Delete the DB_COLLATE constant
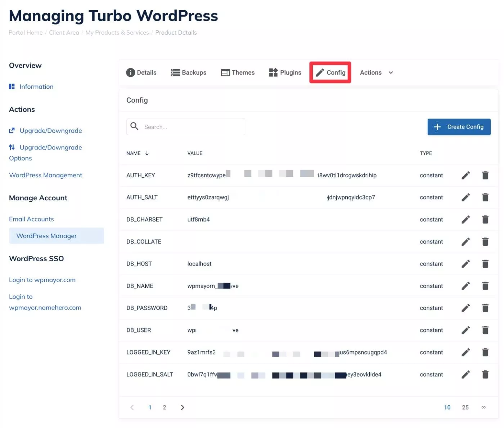Screen dimensions: 504x428 (x=485, y=242)
